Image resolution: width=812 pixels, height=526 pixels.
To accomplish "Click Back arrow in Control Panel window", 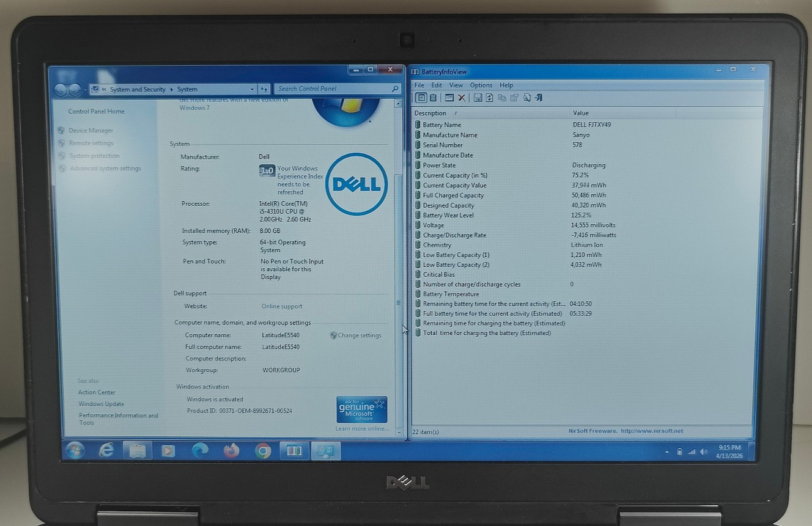I will click(x=61, y=90).
